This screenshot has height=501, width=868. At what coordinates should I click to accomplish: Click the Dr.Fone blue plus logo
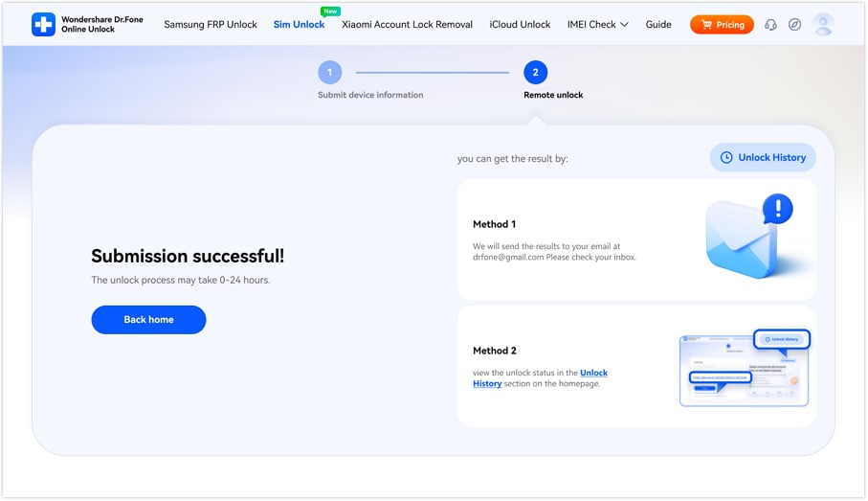coord(43,24)
